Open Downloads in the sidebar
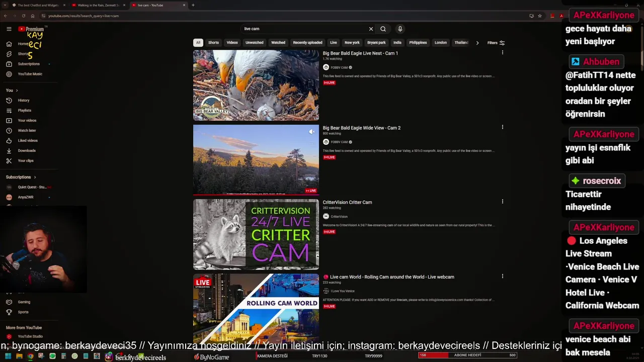 coord(27,150)
